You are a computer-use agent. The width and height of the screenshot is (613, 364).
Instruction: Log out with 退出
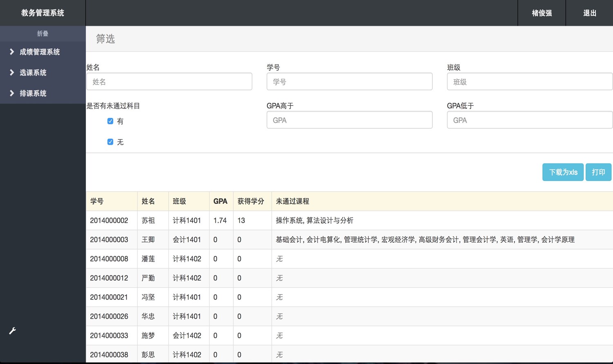click(590, 13)
